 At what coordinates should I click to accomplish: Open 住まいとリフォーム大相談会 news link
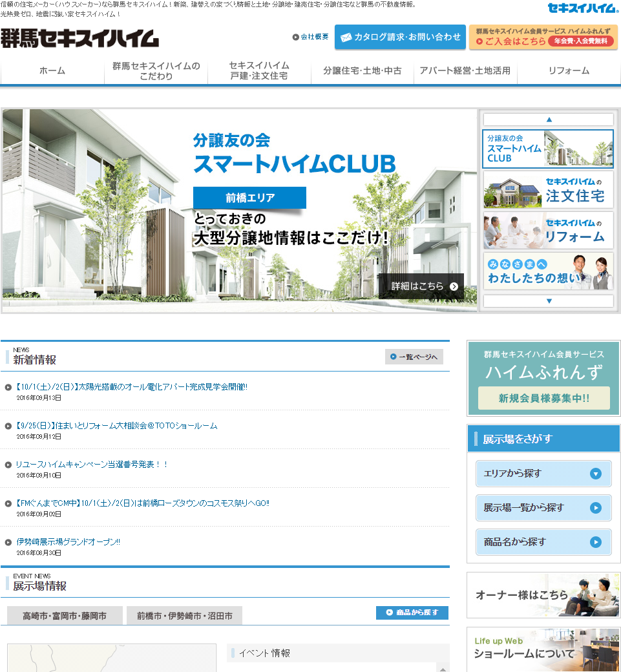(116, 426)
